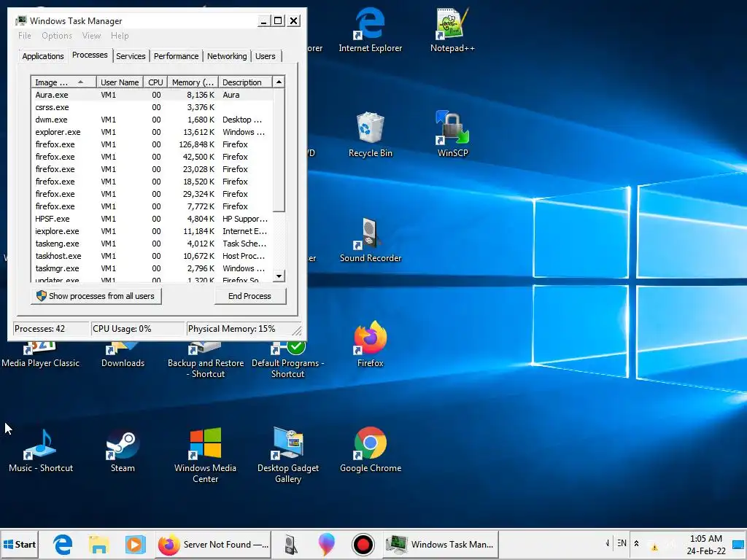Click the tray warning notification icon

654,547
